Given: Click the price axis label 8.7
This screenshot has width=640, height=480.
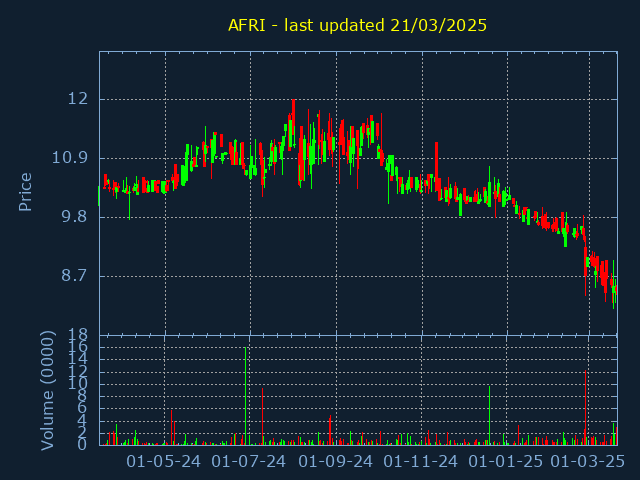Looking at the screenshot, I should coord(75,276).
